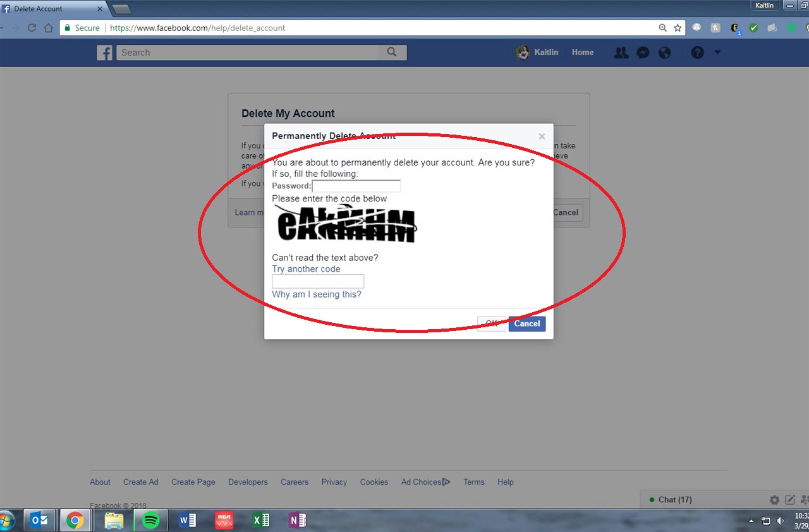Click the Chrome address bar URL
This screenshot has width=809, height=532.
point(198,28)
